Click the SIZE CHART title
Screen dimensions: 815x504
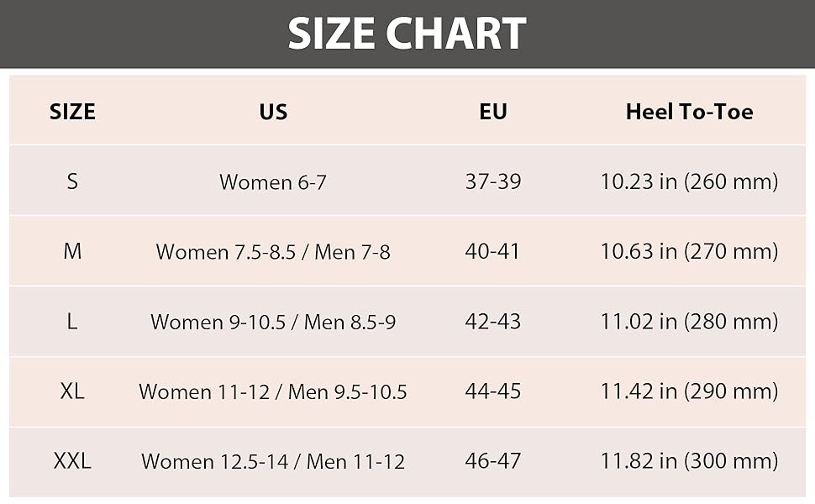tap(407, 34)
